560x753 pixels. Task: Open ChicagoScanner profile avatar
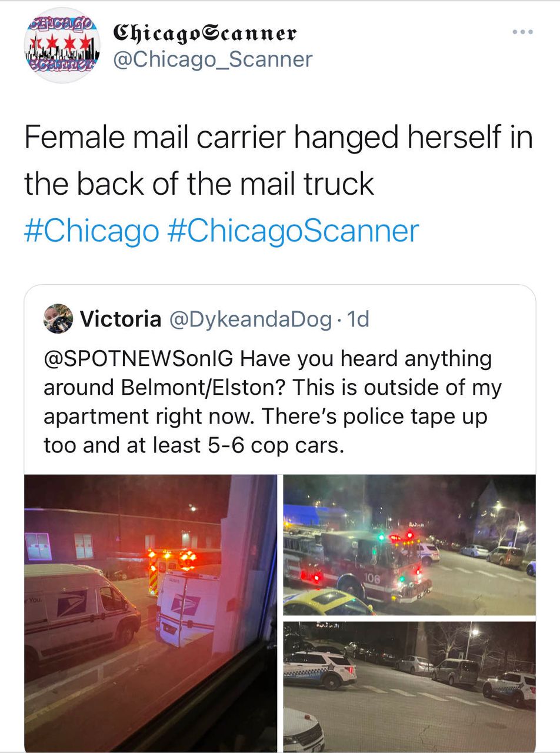62,45
